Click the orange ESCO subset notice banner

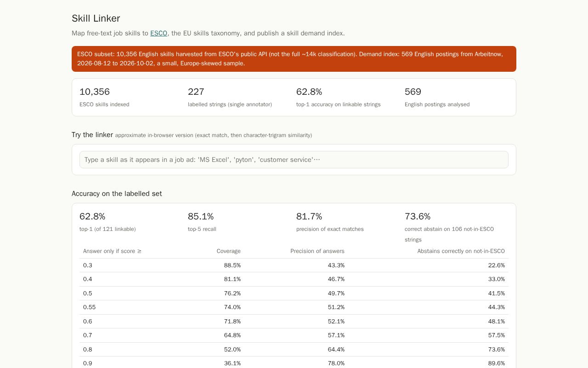pyautogui.click(x=294, y=59)
